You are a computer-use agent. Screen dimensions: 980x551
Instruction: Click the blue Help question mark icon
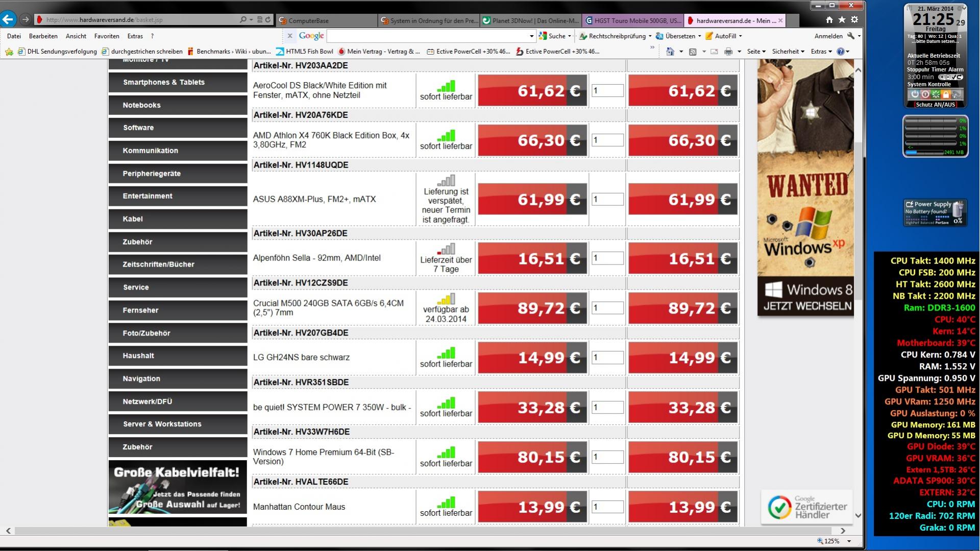[x=841, y=52]
